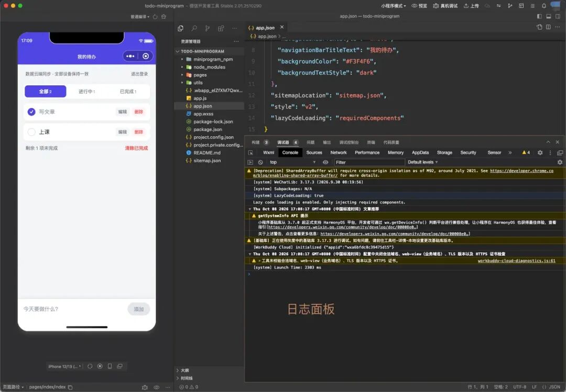
Task: Open the extensions icon in sidebar
Action: (x=221, y=28)
